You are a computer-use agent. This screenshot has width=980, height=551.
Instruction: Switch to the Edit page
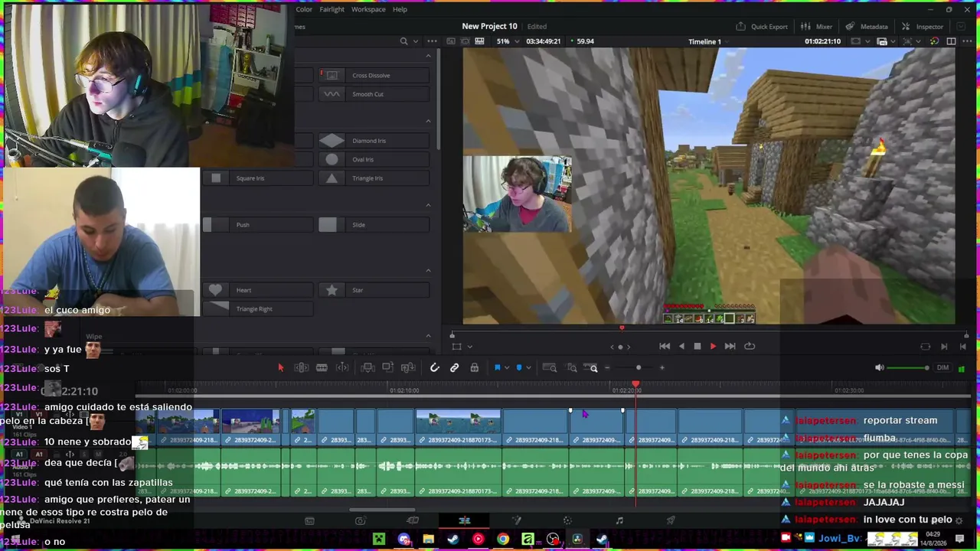click(x=465, y=521)
